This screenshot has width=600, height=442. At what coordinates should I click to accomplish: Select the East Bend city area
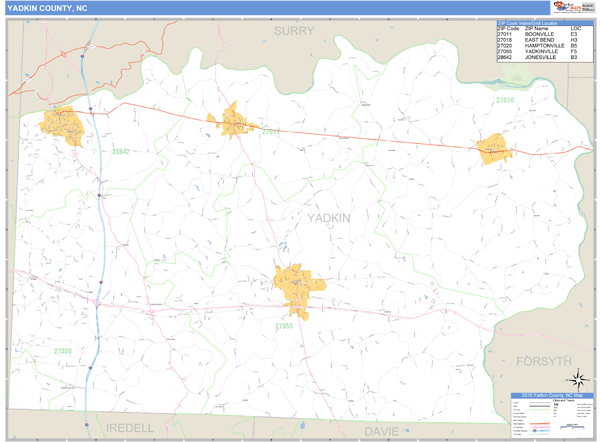coord(495,149)
